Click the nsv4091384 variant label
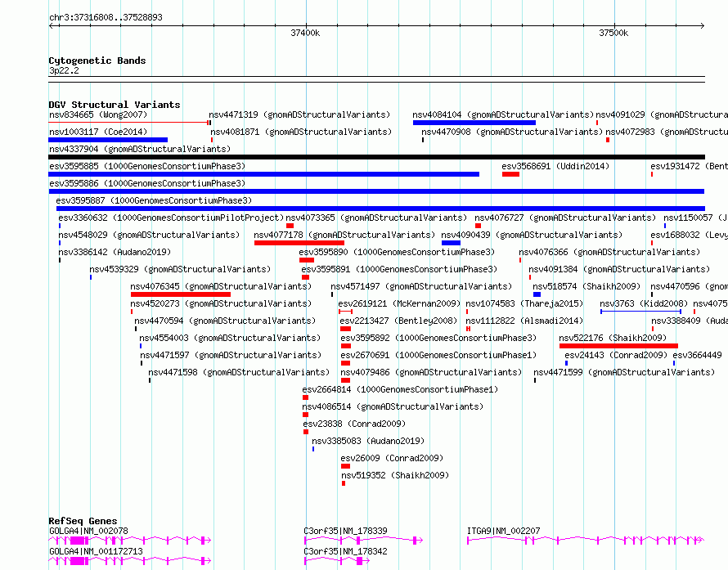 pos(619,269)
